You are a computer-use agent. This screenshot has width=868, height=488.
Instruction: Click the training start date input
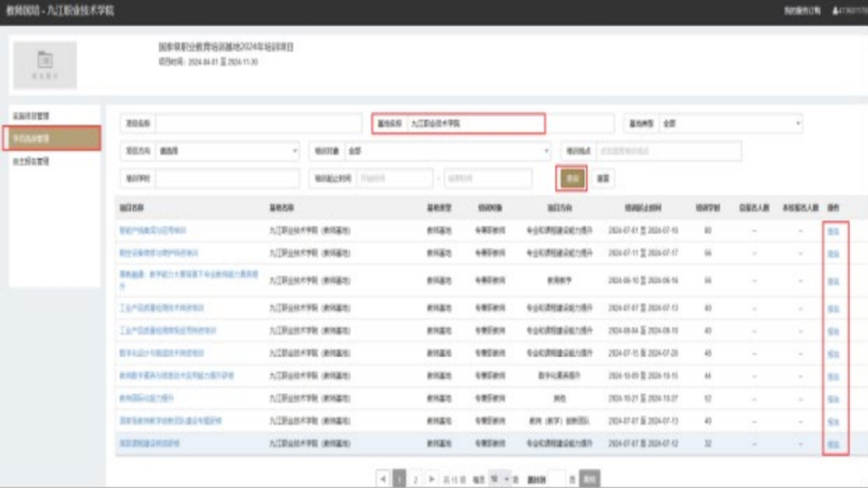coord(395,179)
